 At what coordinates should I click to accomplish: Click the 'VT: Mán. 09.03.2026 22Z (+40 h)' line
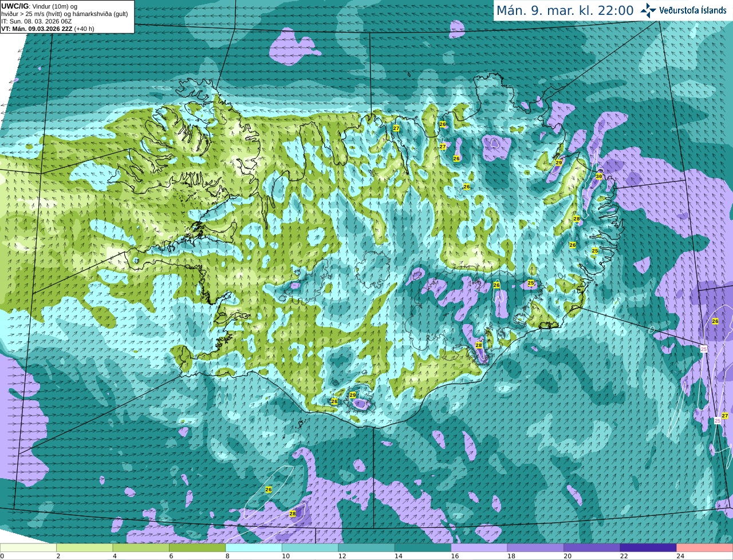click(48, 29)
